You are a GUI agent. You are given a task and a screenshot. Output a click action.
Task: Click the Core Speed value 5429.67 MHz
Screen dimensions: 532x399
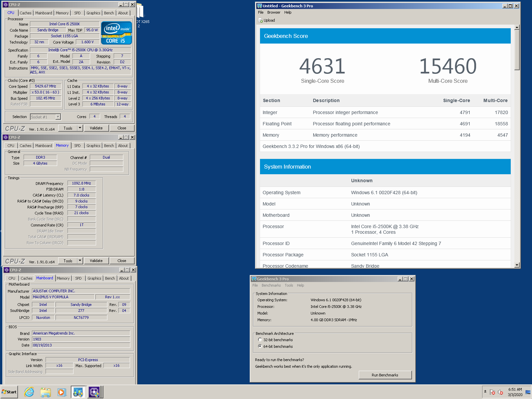click(x=46, y=86)
